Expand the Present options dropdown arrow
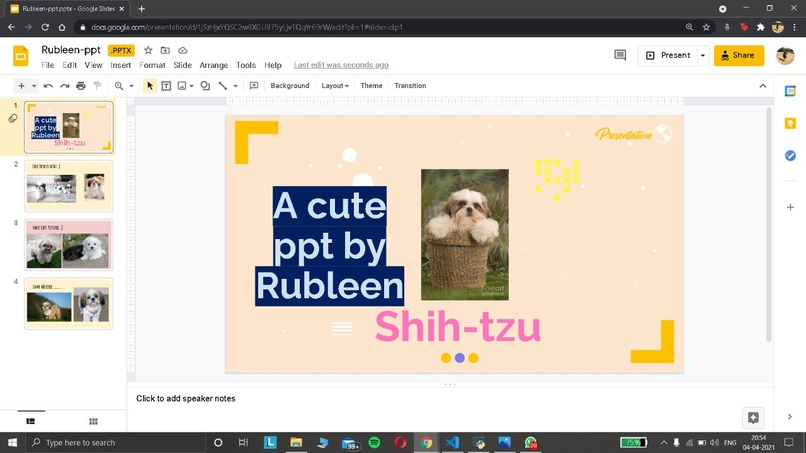806x453 pixels. pos(703,55)
